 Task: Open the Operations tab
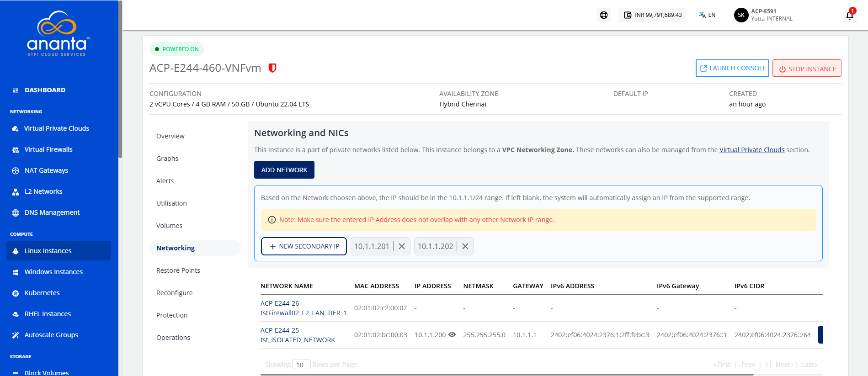(x=173, y=338)
